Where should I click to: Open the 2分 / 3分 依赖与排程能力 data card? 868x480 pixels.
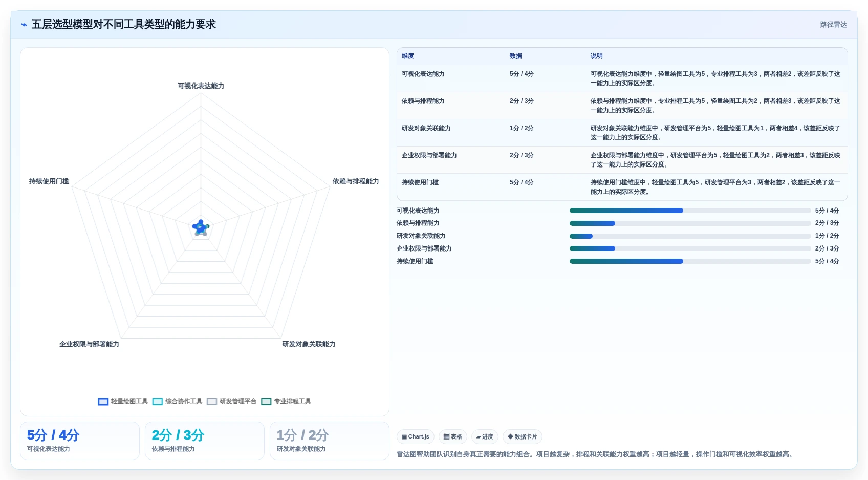click(x=205, y=441)
